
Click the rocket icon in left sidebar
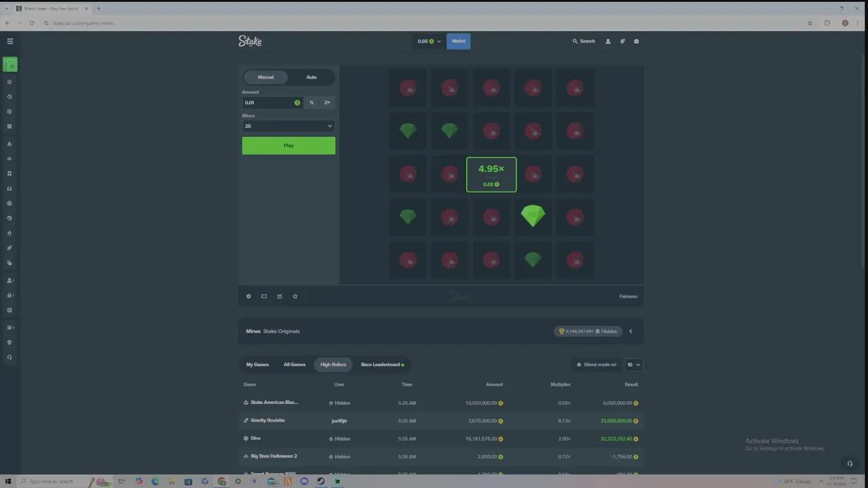point(9,248)
